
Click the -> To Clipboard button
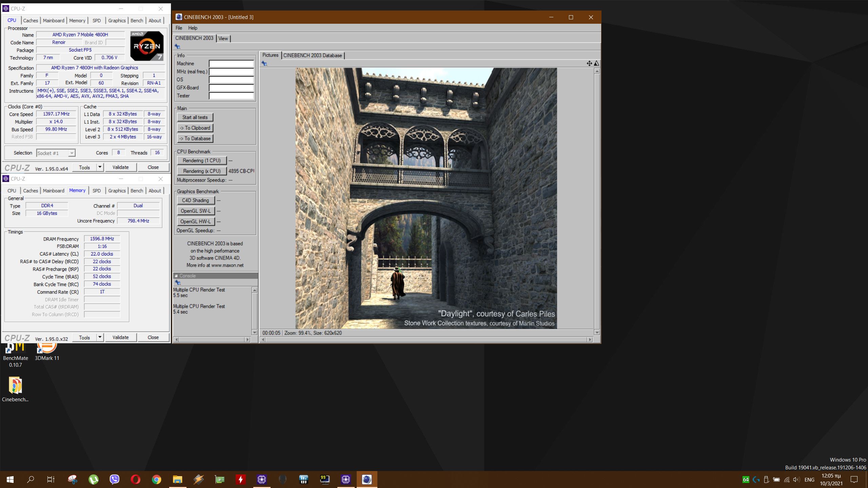tap(195, 128)
